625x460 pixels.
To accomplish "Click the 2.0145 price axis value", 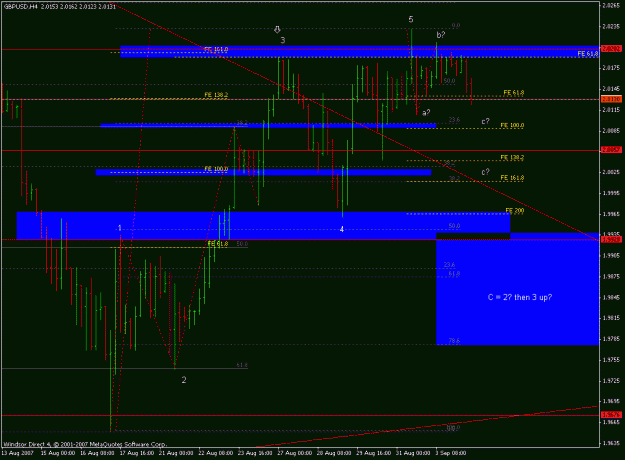I will (x=611, y=89).
